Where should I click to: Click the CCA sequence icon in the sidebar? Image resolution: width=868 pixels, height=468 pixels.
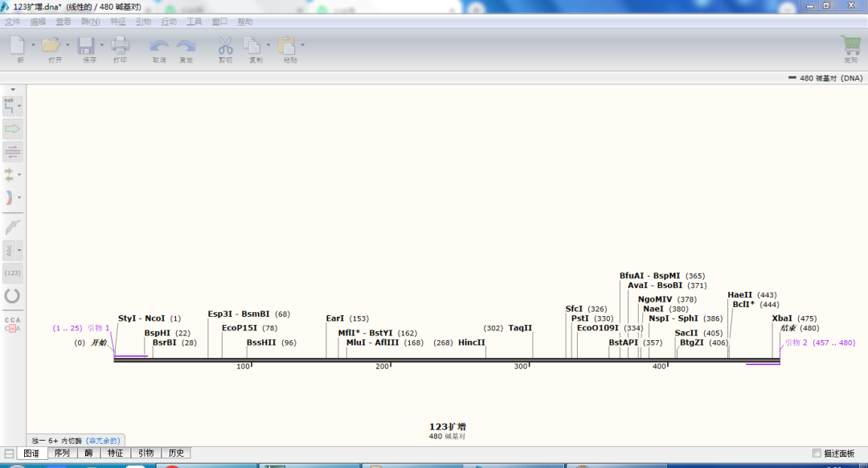pos(12,324)
